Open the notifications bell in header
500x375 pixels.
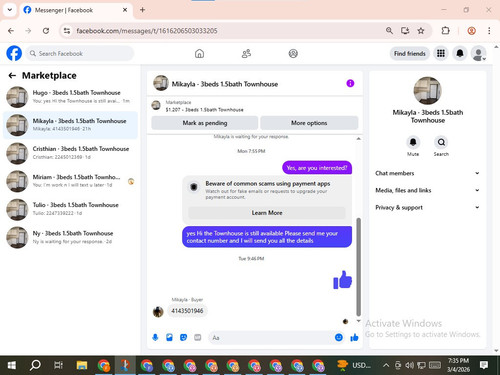tap(460, 53)
